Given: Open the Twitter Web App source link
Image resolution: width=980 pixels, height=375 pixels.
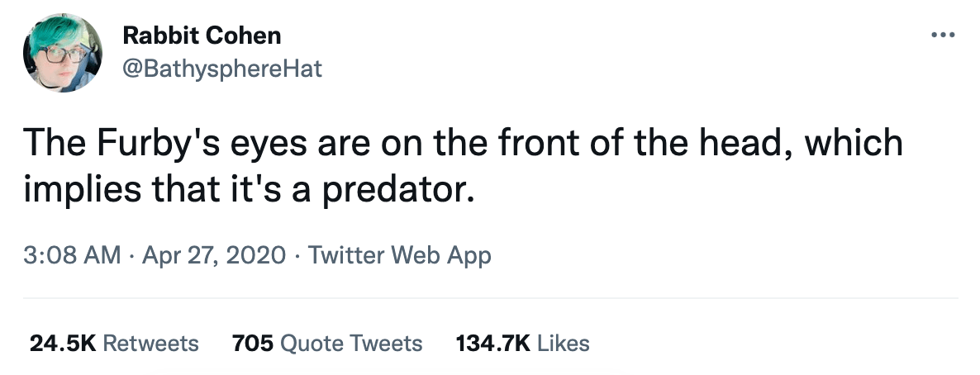Looking at the screenshot, I should point(399,255).
